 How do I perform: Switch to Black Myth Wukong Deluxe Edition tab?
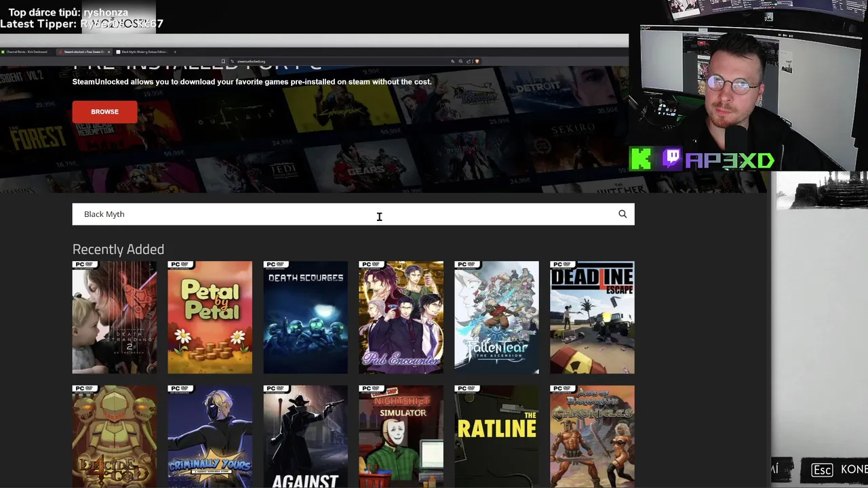tap(142, 52)
